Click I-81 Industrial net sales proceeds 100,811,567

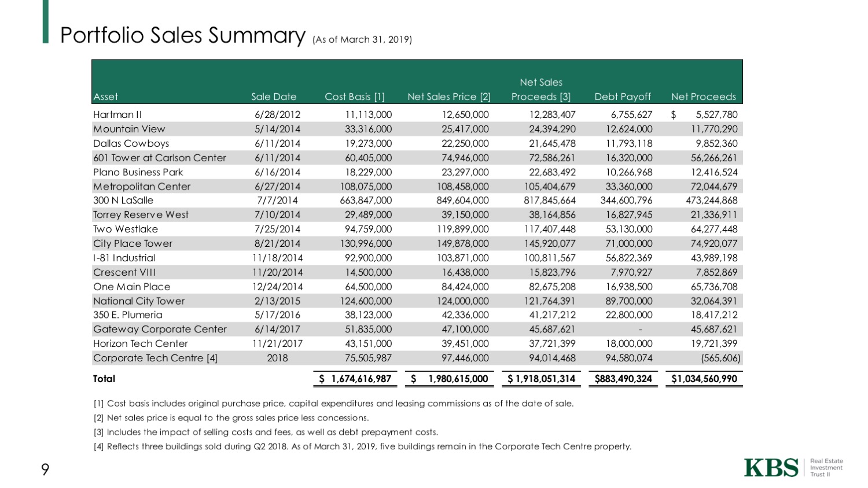click(550, 258)
